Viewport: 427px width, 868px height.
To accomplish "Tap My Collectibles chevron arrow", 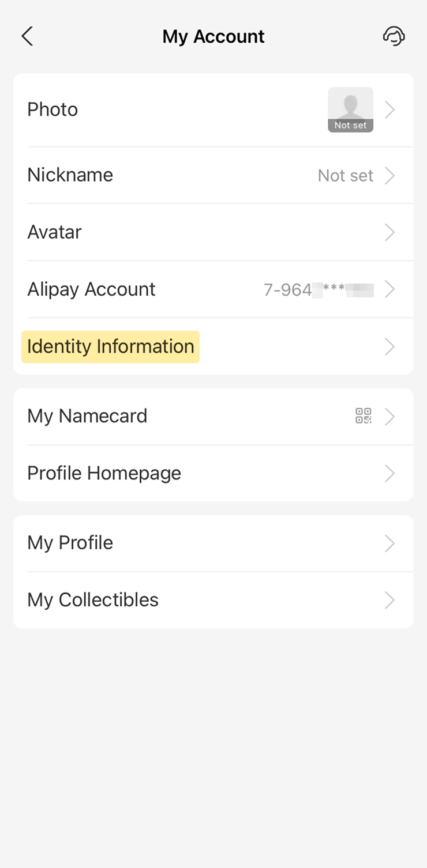I will tap(390, 600).
